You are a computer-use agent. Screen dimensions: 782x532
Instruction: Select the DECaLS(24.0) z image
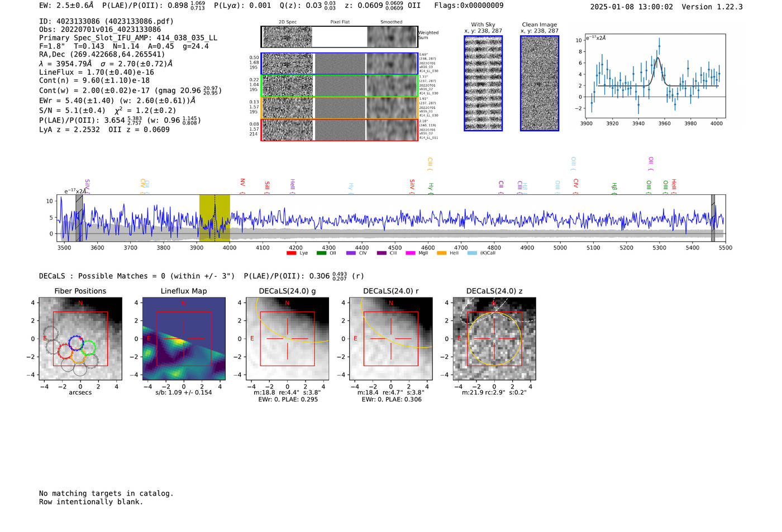494,338
